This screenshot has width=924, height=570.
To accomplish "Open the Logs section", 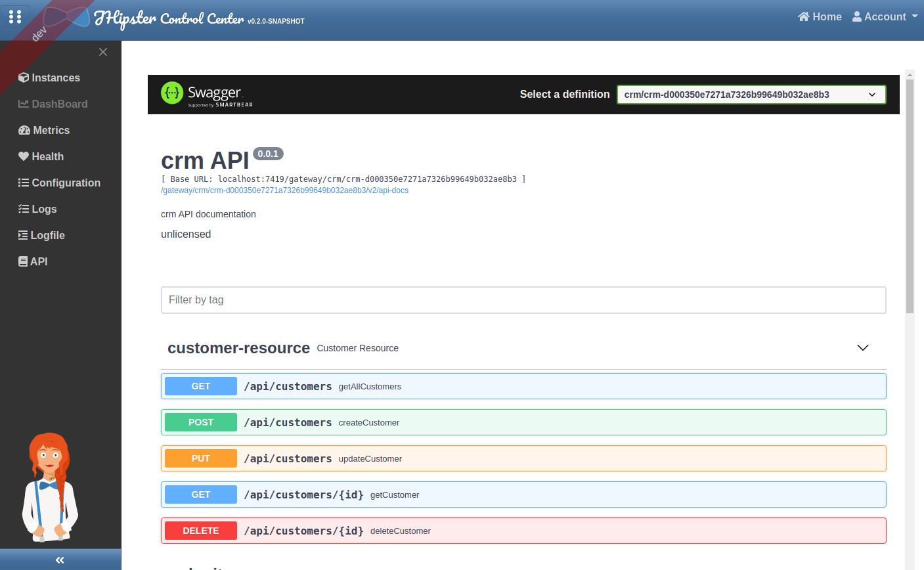I will tap(37, 209).
